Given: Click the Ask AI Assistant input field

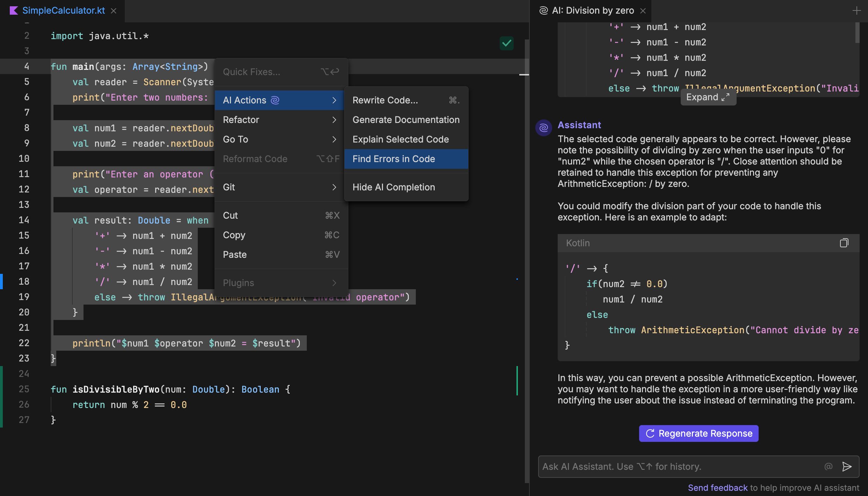Looking at the screenshot, I should pos(678,467).
